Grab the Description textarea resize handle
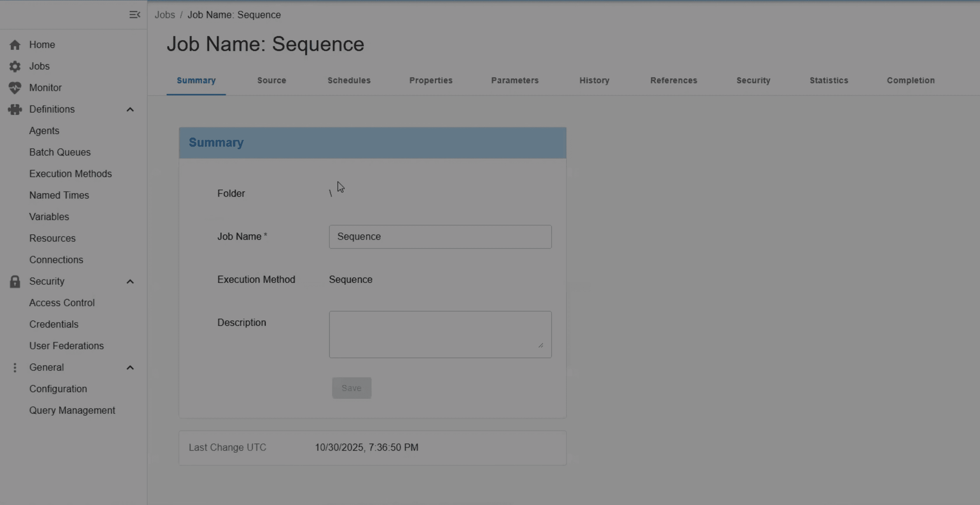The image size is (980, 505). 541,345
